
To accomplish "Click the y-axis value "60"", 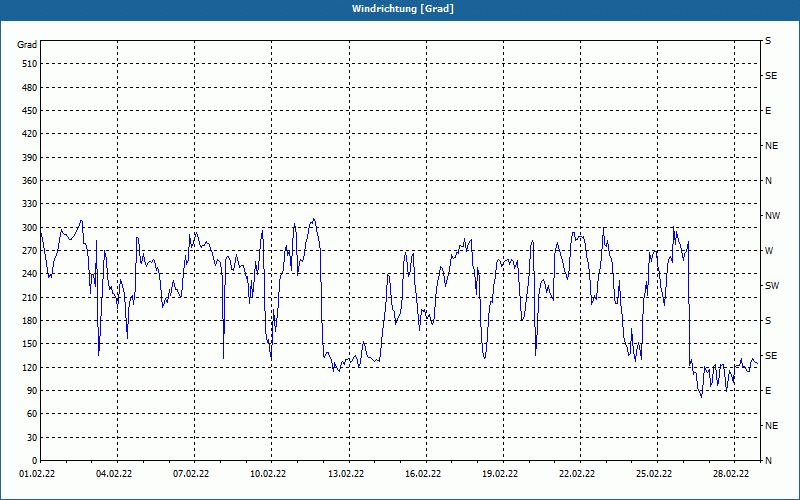I will pos(32,414).
